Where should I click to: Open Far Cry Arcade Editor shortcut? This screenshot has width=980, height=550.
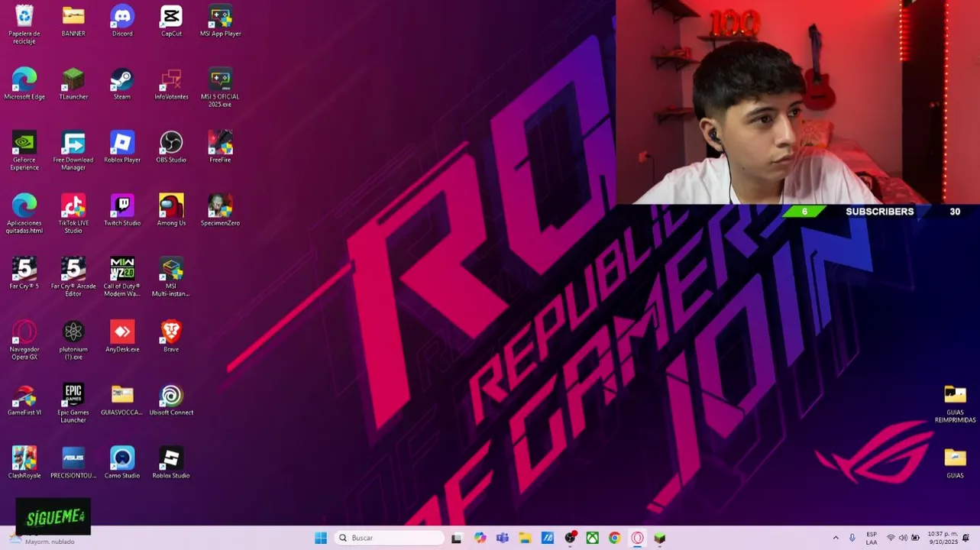coord(73,277)
